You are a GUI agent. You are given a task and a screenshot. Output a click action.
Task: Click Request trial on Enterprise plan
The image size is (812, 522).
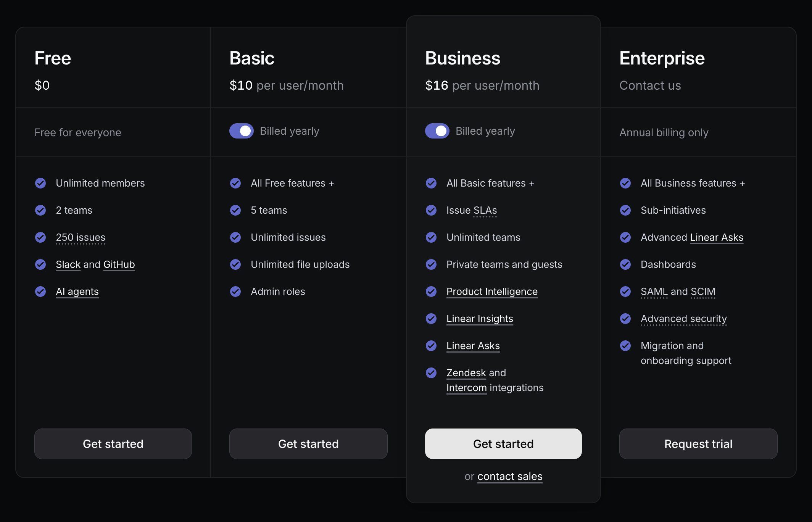pyautogui.click(x=698, y=444)
